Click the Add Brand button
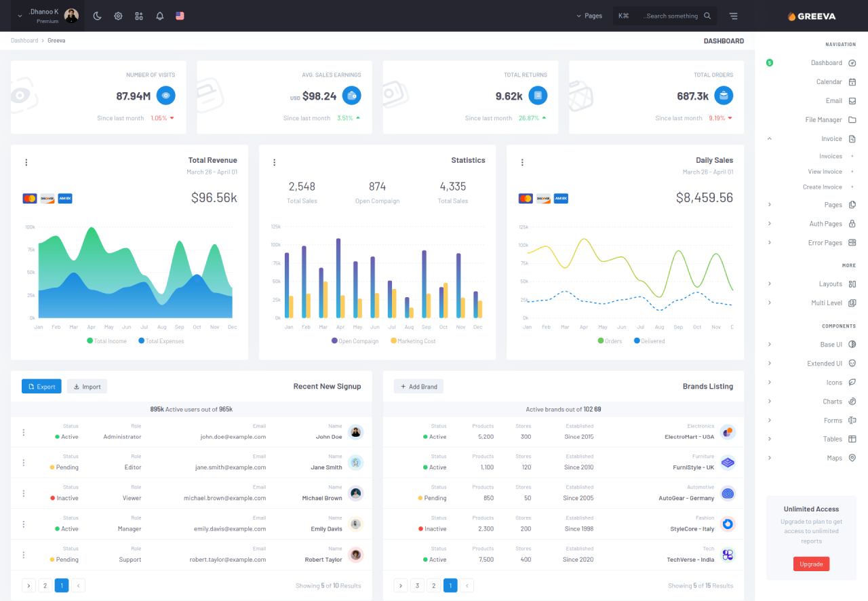This screenshot has width=868, height=601. point(418,387)
